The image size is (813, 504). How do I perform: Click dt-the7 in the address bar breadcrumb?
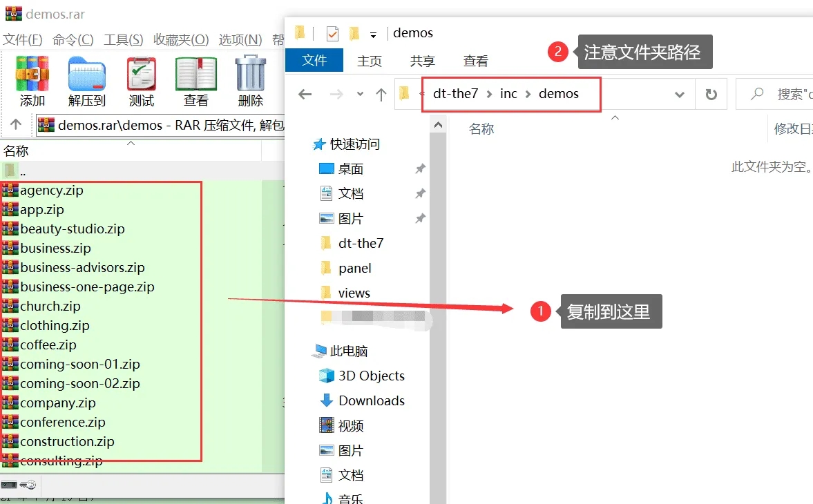pyautogui.click(x=455, y=94)
